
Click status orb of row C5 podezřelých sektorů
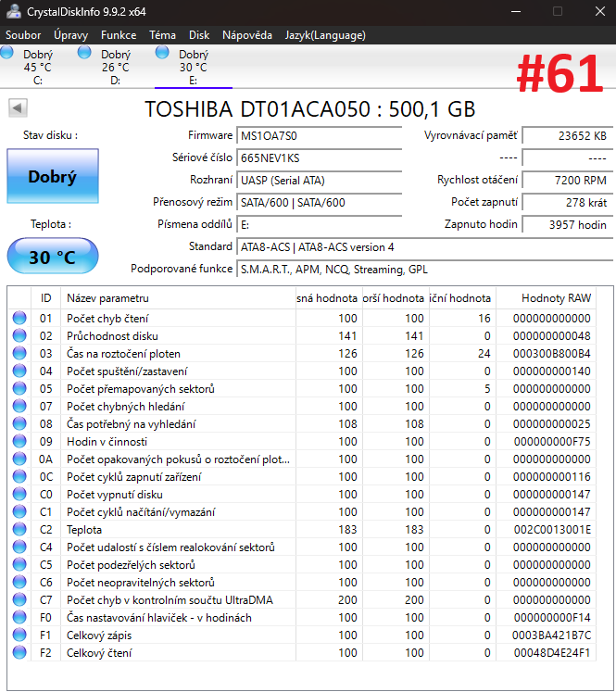click(x=19, y=564)
